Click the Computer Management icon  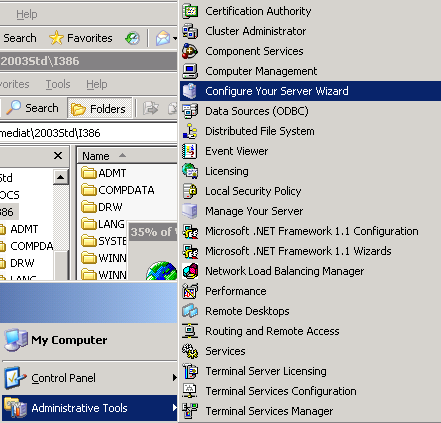tap(190, 71)
